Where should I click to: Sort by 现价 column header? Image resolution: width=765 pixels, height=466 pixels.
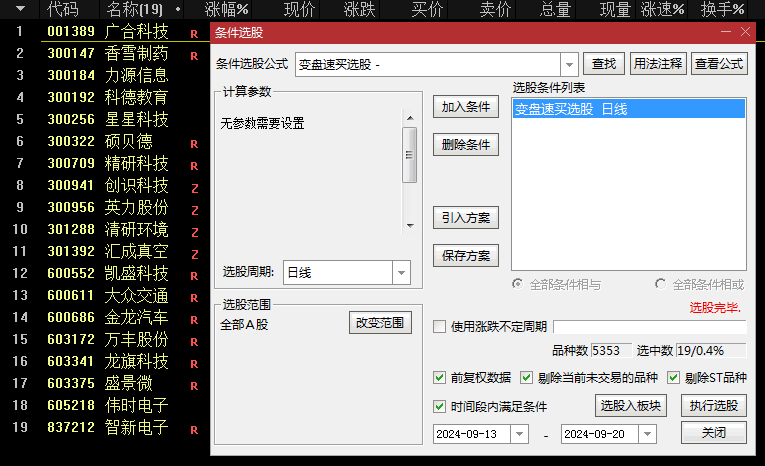[x=300, y=9]
